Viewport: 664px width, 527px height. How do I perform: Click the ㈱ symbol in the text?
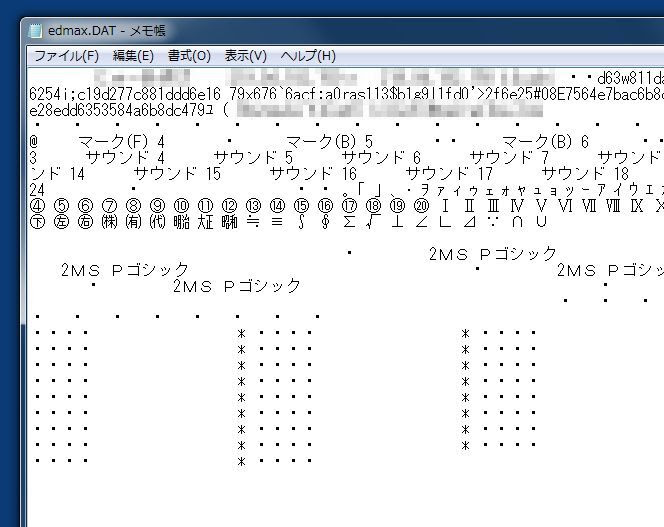(109, 222)
